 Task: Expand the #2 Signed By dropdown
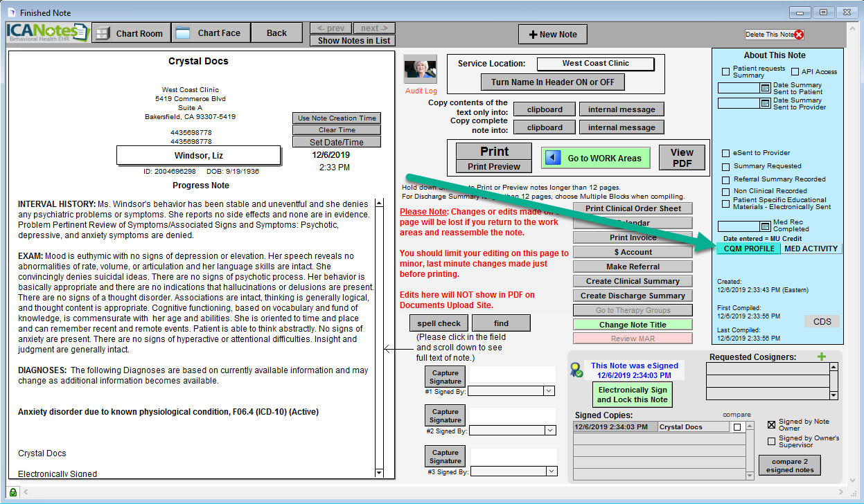(549, 431)
